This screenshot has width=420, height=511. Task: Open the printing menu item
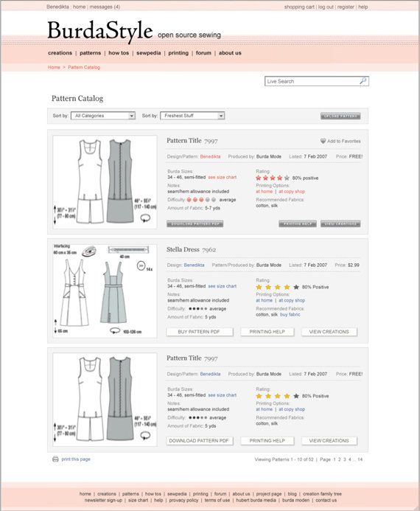(178, 53)
